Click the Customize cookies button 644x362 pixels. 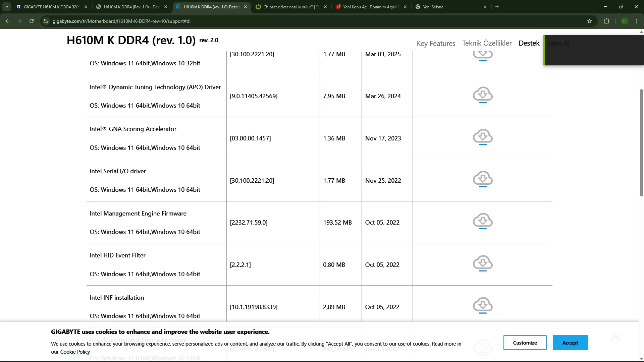click(x=525, y=343)
